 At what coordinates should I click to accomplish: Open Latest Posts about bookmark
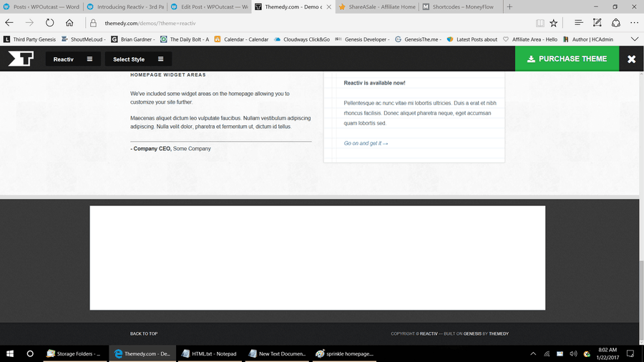tap(472, 39)
